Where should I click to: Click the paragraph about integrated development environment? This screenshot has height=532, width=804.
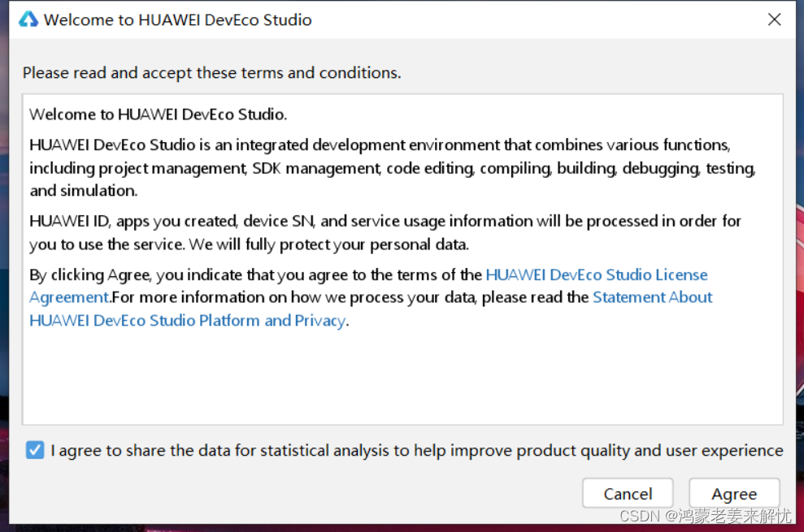pos(393,167)
